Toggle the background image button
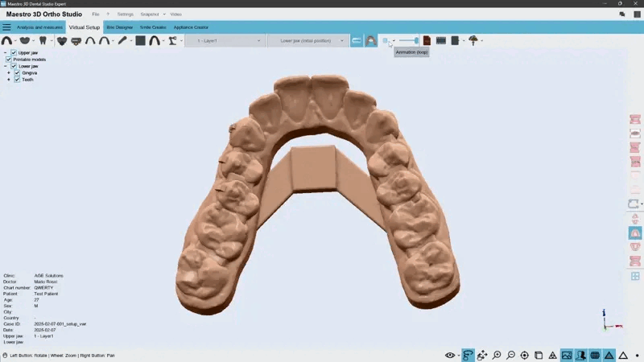This screenshot has width=644, height=362. (x=567, y=355)
